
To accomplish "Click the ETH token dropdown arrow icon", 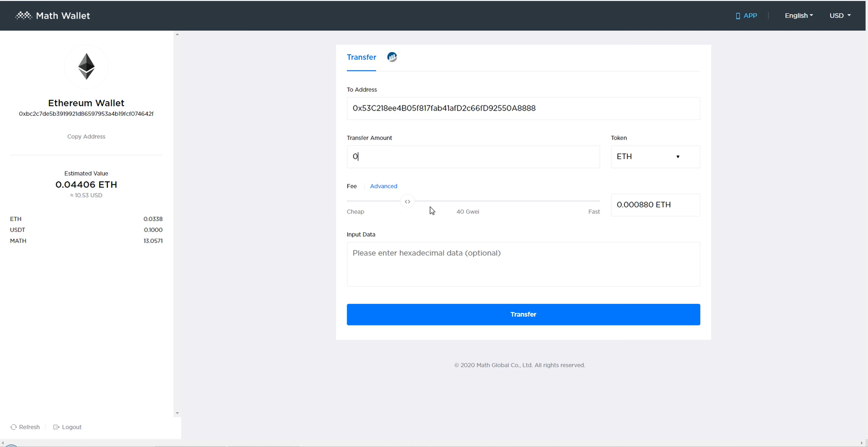I will tap(677, 156).
